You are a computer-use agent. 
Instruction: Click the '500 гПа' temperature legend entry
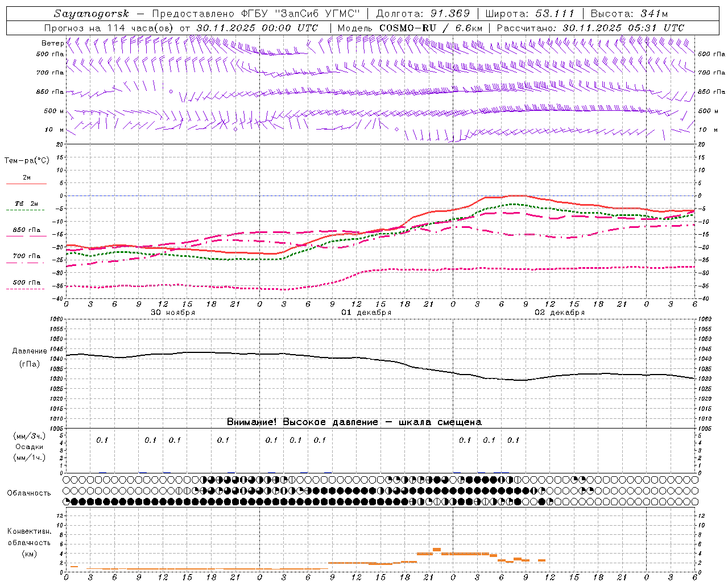(26, 282)
